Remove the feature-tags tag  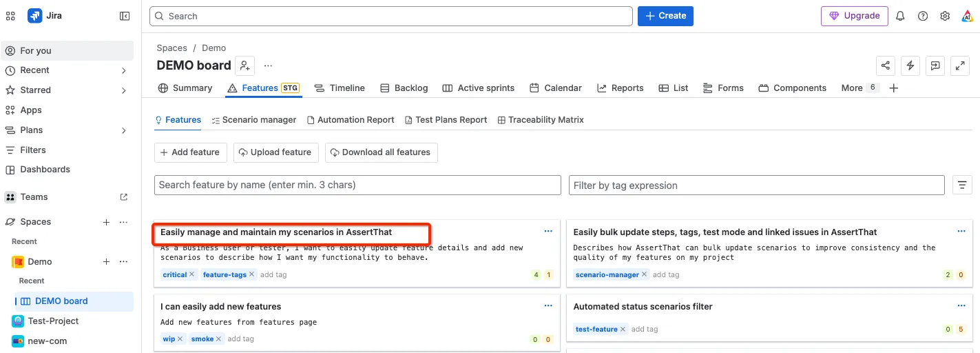[x=252, y=274]
